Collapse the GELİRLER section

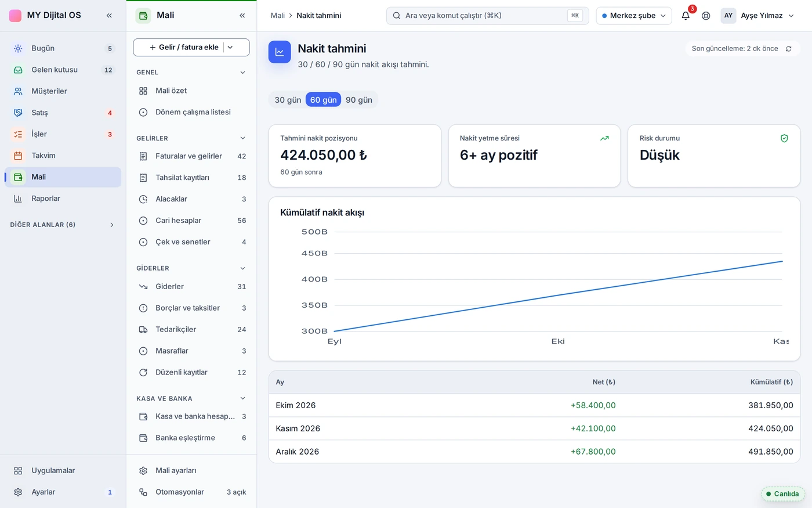[242, 139]
